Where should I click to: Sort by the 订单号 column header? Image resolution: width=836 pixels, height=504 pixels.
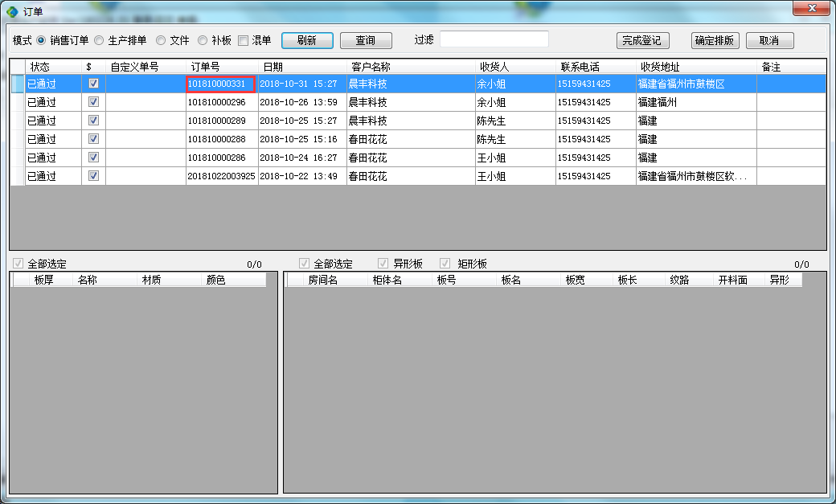[221, 67]
